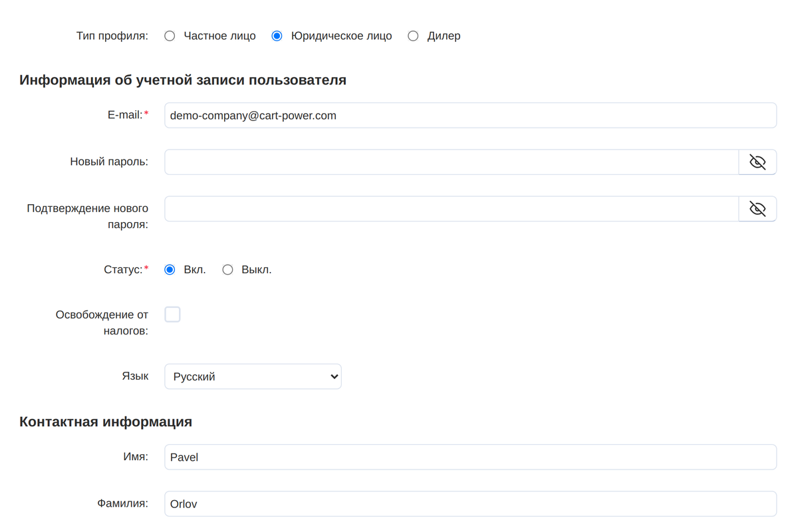Edit the Имя field containing Pavel

[x=470, y=457]
